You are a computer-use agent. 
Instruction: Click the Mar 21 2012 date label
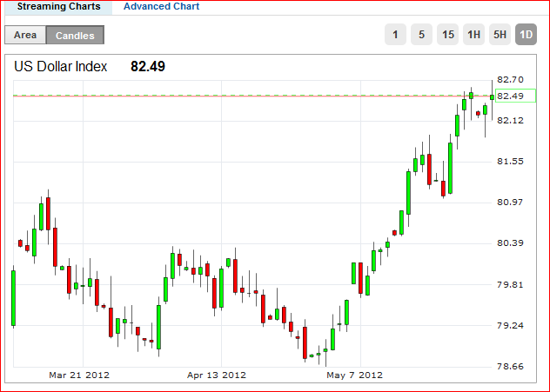point(79,375)
